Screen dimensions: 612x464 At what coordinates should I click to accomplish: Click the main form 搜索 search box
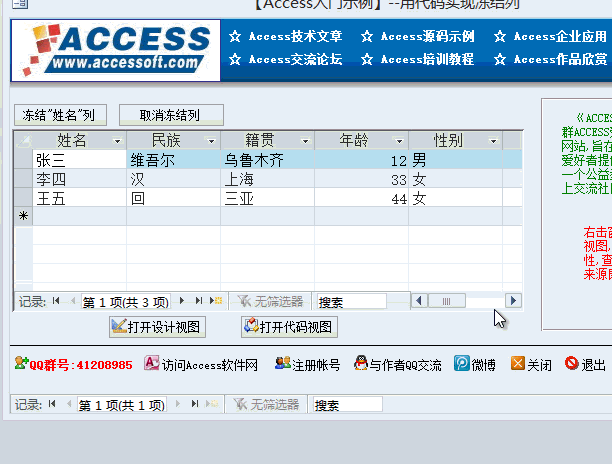[x=348, y=405]
